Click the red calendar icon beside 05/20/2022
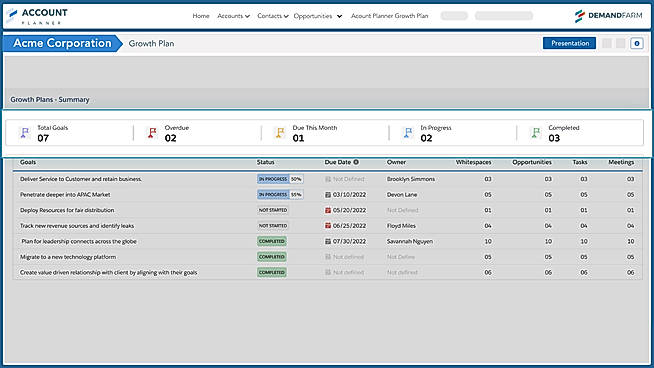654x368 pixels. 328,210
